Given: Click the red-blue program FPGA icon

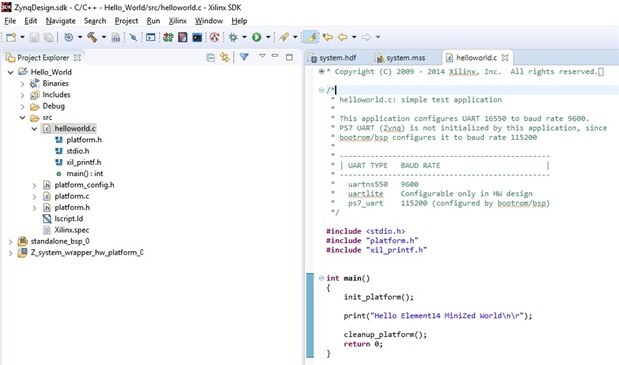Looking at the screenshot, I should point(182,37).
